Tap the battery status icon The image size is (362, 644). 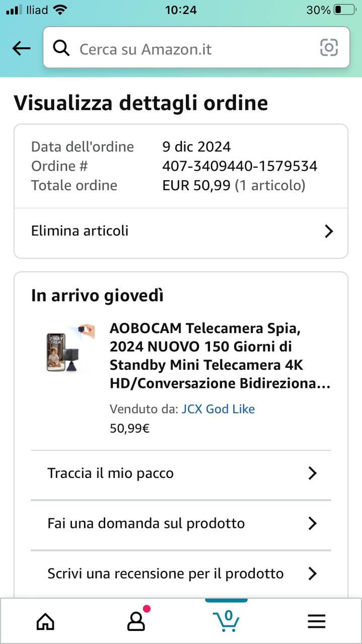click(x=344, y=10)
